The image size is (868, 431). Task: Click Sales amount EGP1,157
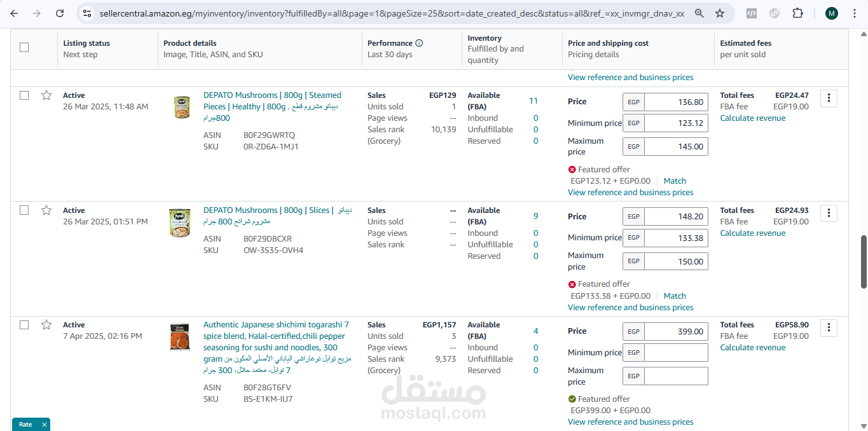click(439, 325)
